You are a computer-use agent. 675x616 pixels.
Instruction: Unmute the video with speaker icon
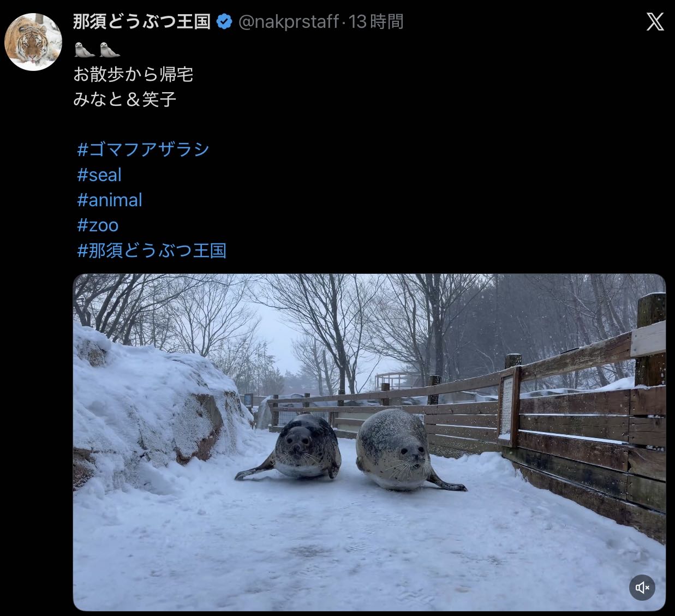tap(642, 588)
